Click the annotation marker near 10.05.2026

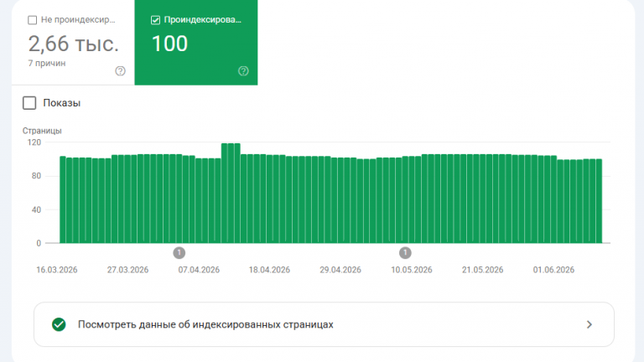click(x=405, y=253)
